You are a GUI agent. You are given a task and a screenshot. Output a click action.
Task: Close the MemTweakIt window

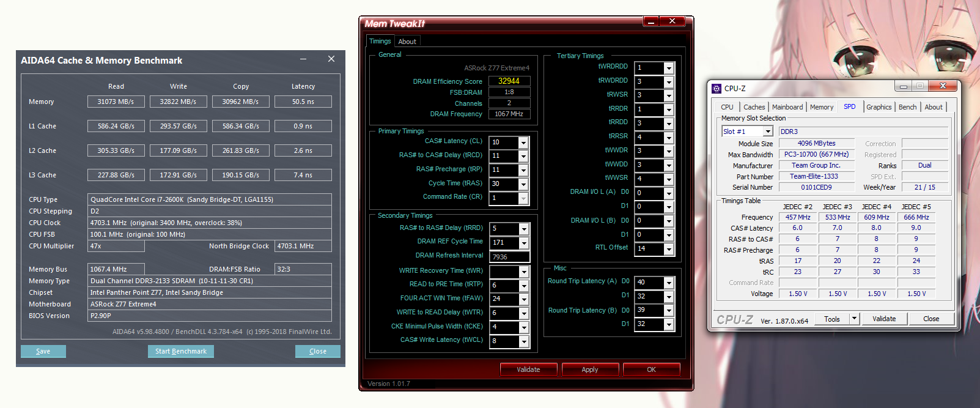(x=672, y=21)
